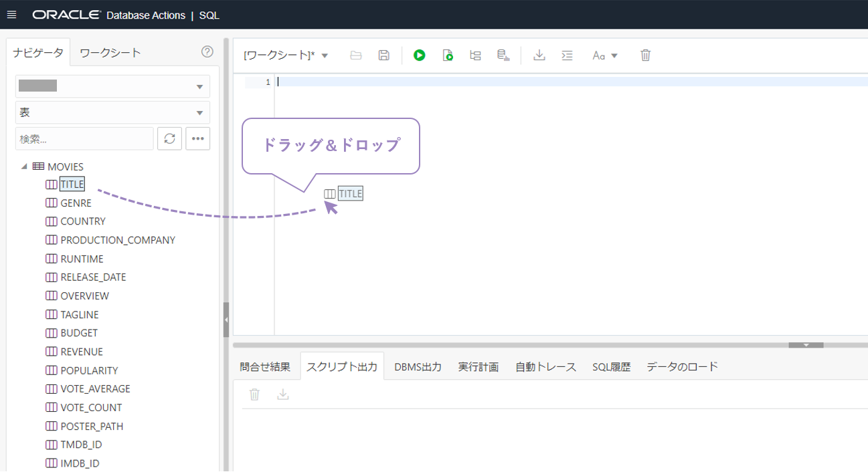Click the 検索 search field
This screenshot has width=868, height=474.
(x=84, y=138)
